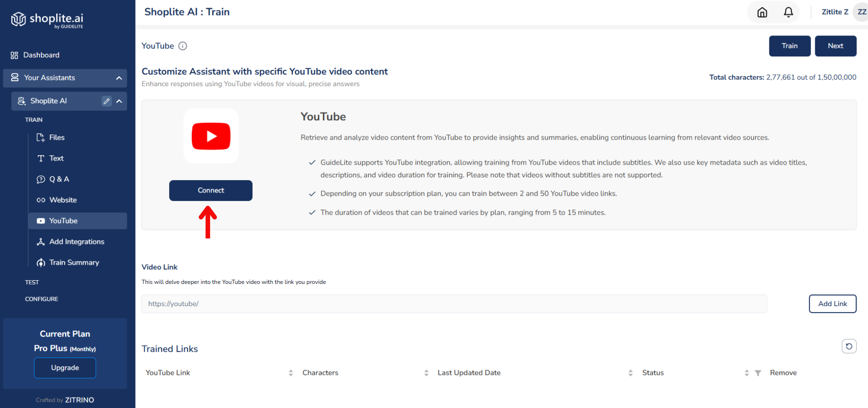Screen dimensions: 868x408
Task: Click the Your Assistants icon
Action: (x=15, y=77)
